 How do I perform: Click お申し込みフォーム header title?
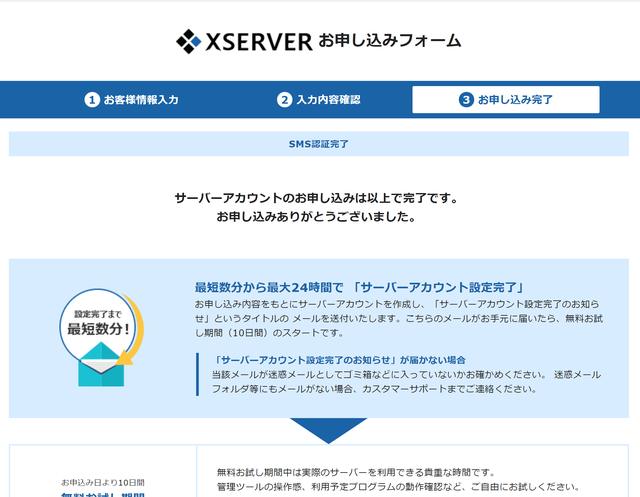390,40
